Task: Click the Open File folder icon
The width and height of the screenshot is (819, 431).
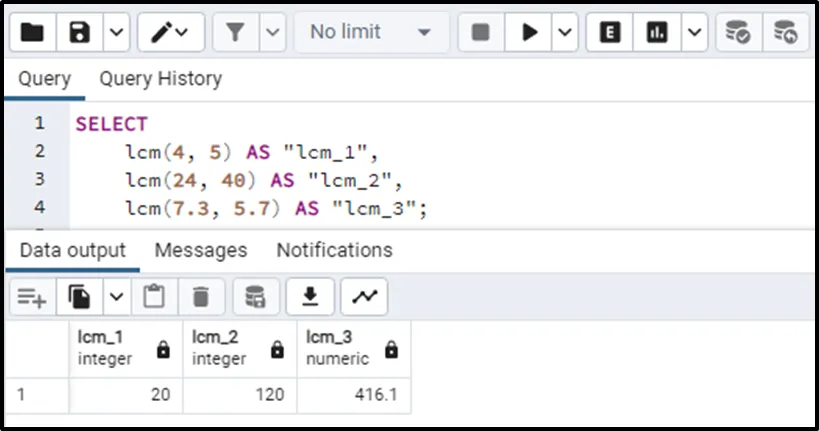Action: [x=32, y=33]
